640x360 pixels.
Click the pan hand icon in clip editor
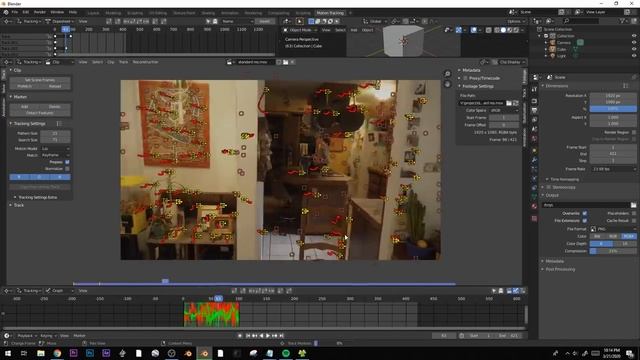tap(447, 84)
